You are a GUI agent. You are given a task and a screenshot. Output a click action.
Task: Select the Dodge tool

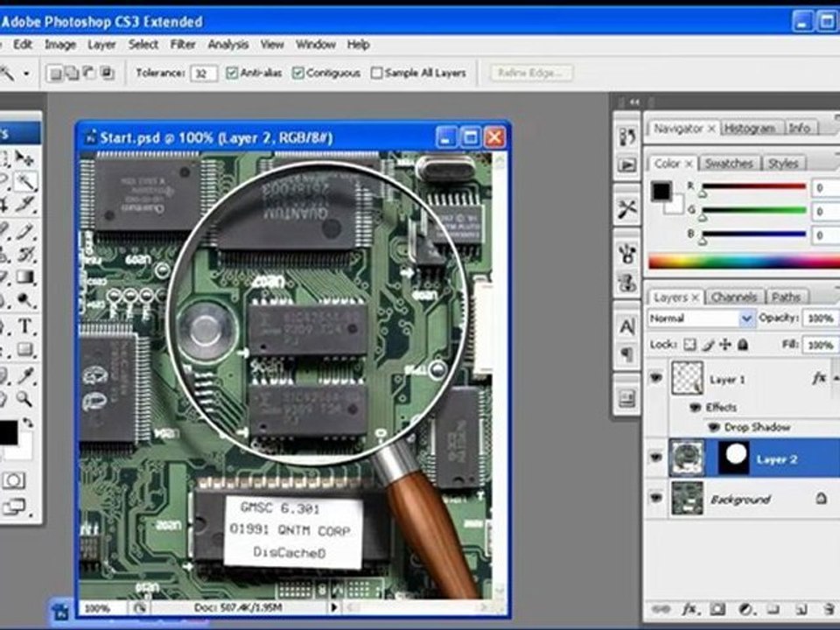pyautogui.click(x=24, y=300)
